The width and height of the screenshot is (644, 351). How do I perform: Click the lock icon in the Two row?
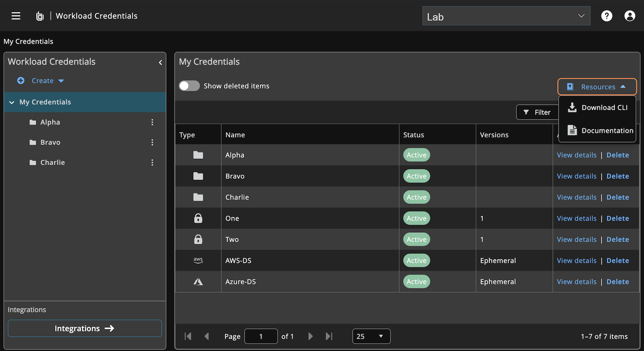pos(198,239)
